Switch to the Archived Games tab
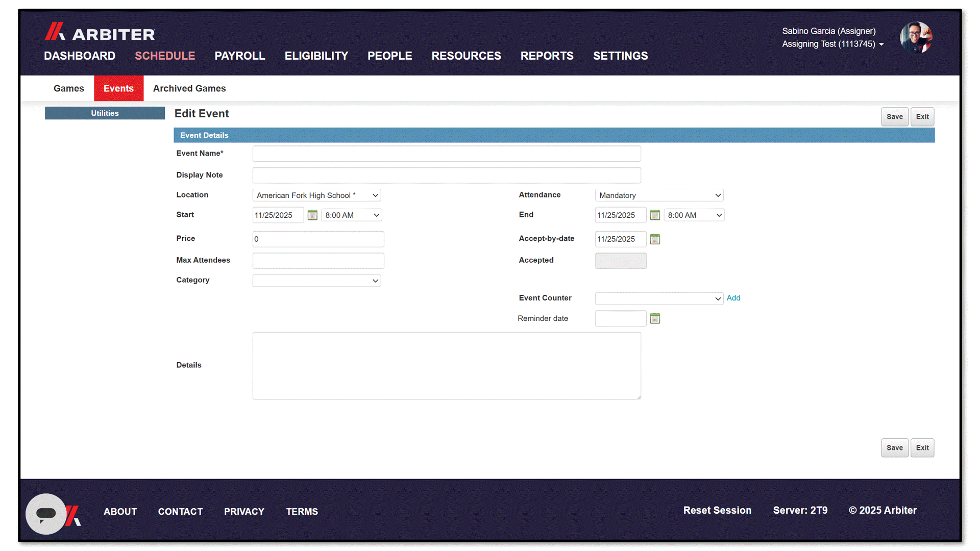This screenshot has width=980, height=551. (189, 88)
